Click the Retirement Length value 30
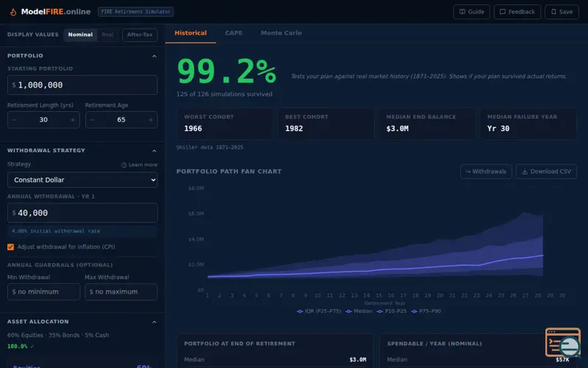 click(43, 120)
